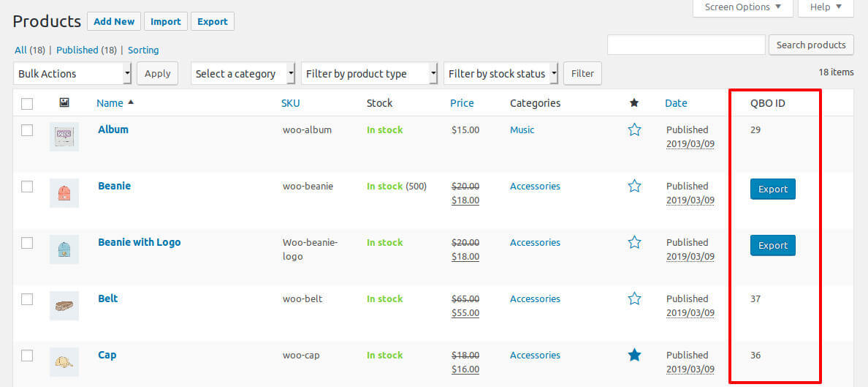Unfeature the Cap product star
This screenshot has height=387, width=868.
(x=634, y=356)
